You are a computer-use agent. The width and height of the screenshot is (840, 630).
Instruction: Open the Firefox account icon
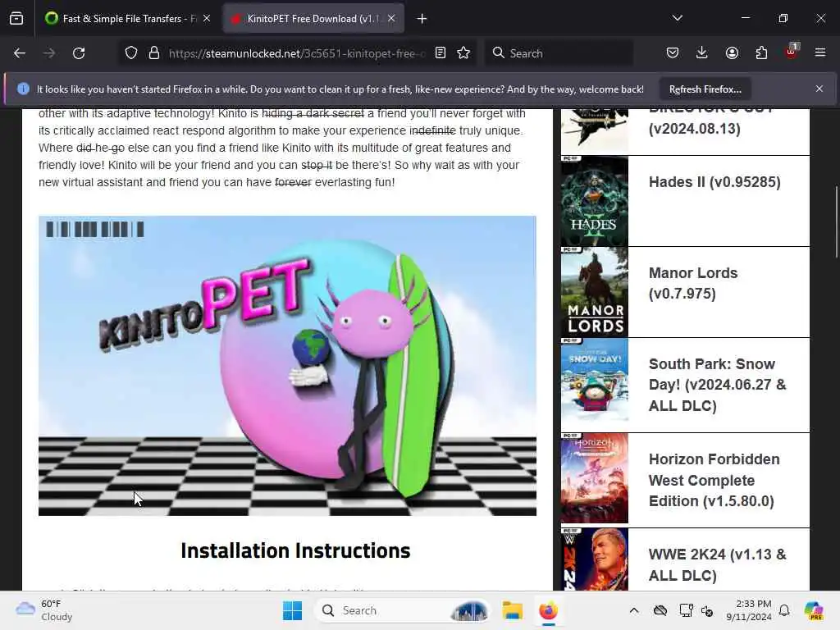[x=732, y=52]
